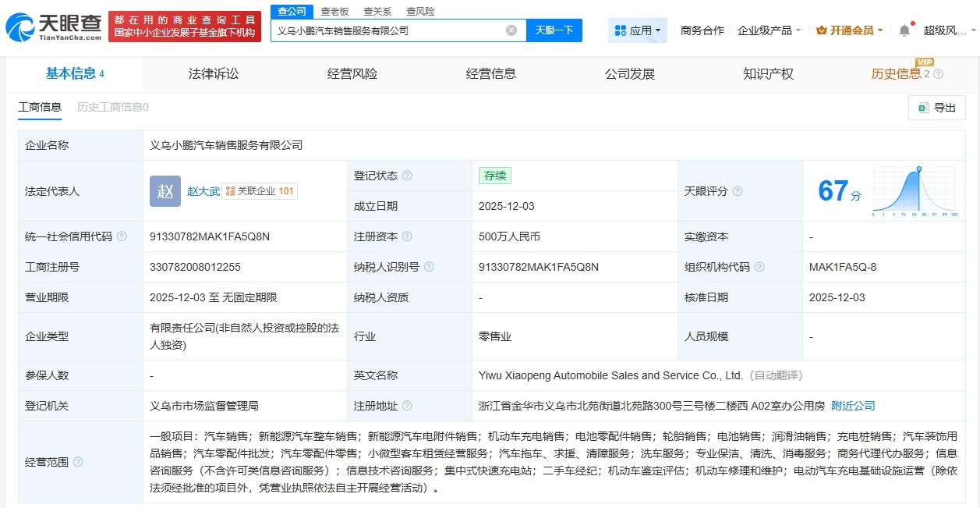Click the help icon beside 天眼评分

pos(737,191)
